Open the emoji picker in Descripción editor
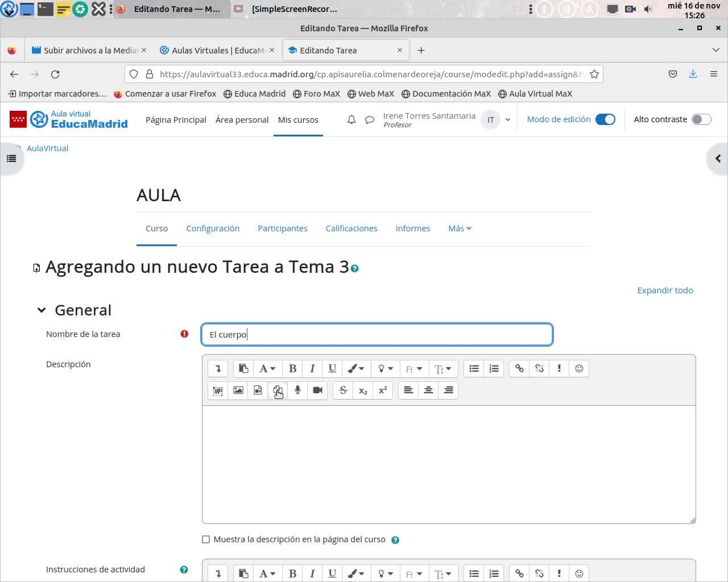This screenshot has width=728, height=582. point(579,368)
